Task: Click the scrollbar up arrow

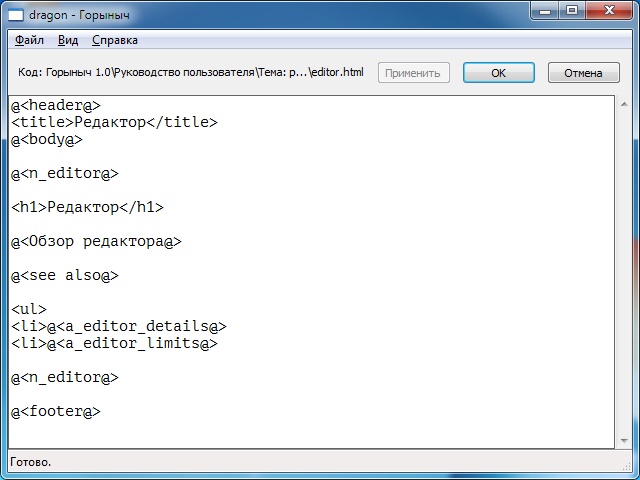Action: pyautogui.click(x=624, y=104)
